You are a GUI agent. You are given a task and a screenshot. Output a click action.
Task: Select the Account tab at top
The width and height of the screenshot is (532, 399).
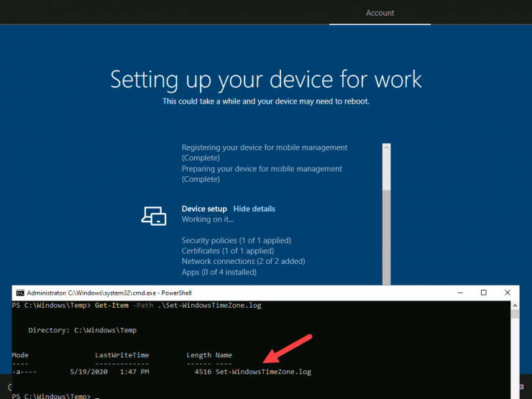[x=380, y=13]
